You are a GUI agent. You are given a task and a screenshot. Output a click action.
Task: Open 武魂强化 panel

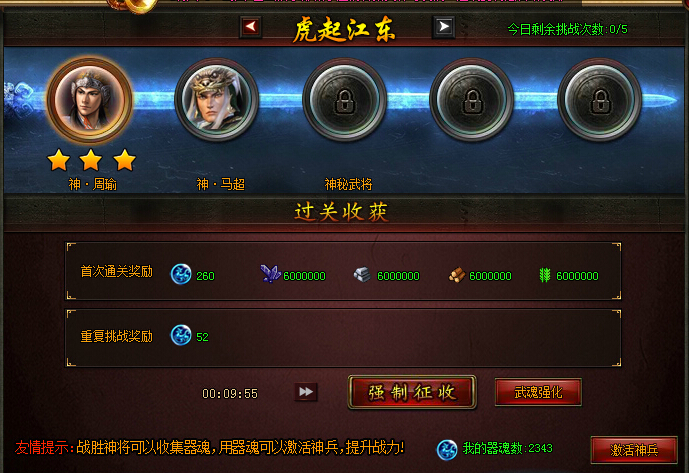(538, 392)
